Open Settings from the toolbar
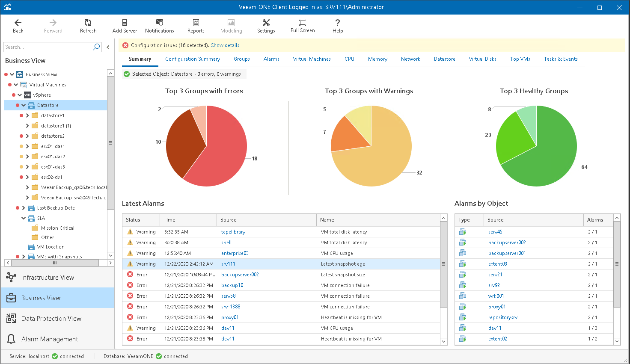The image size is (630, 364). click(266, 23)
